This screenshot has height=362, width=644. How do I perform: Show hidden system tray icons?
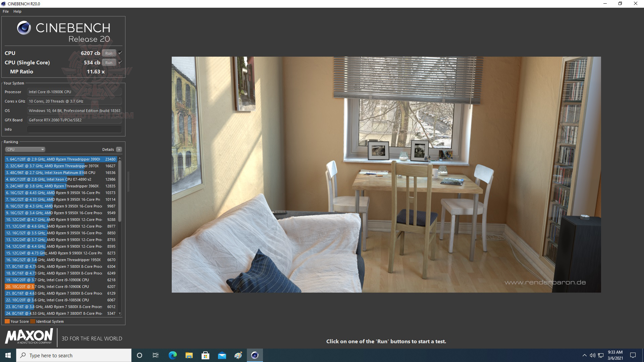click(584, 355)
